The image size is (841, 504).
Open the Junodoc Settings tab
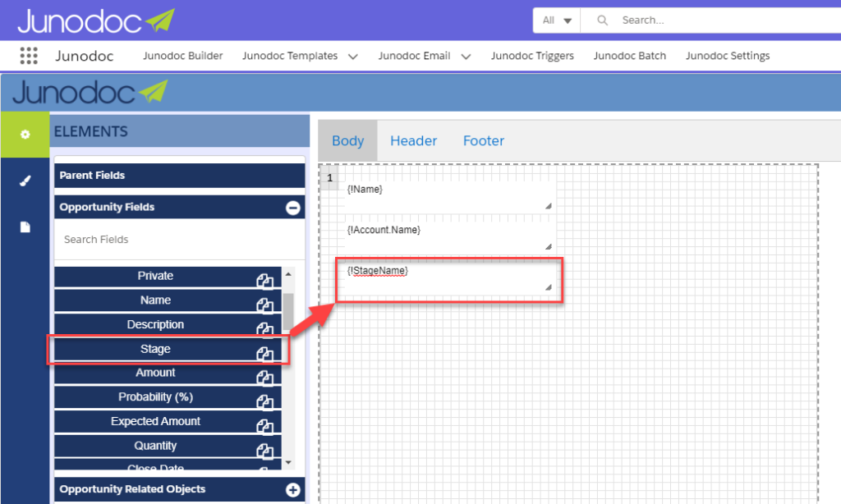point(728,56)
